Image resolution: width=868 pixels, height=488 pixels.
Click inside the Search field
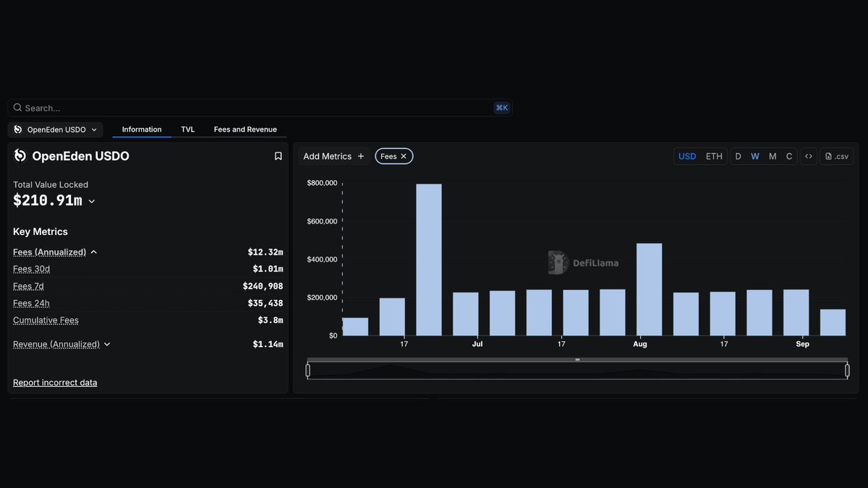pos(260,108)
